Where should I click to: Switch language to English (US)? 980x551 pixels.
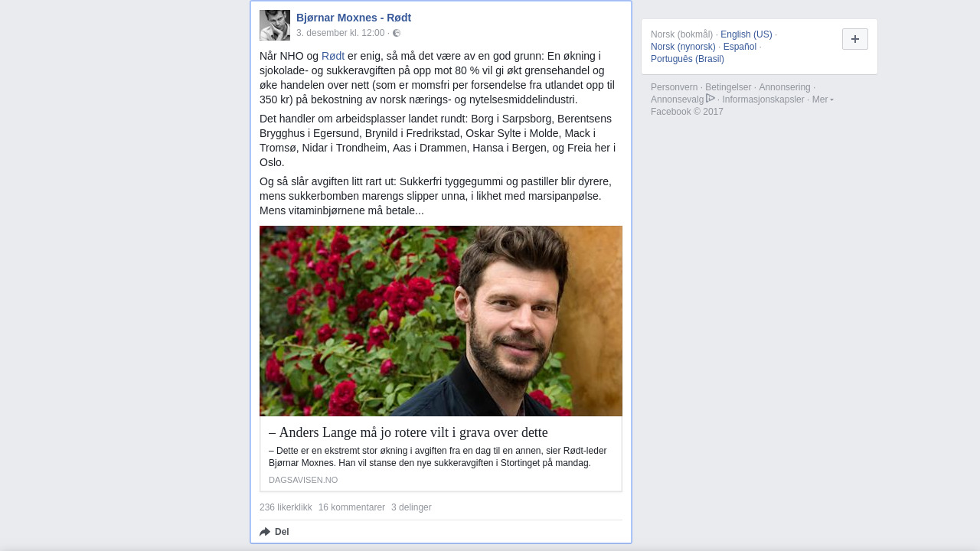click(746, 34)
